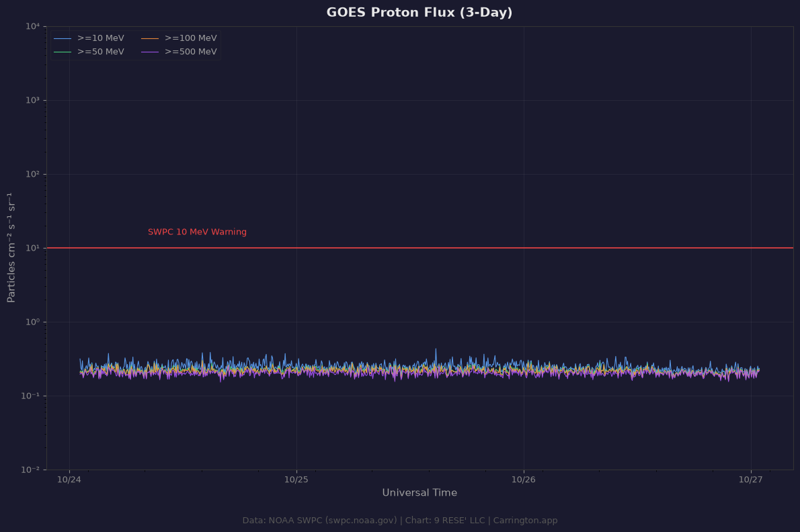Click the "10/25" x-axis date label
The height and width of the screenshot is (532, 800).
[x=296, y=480]
